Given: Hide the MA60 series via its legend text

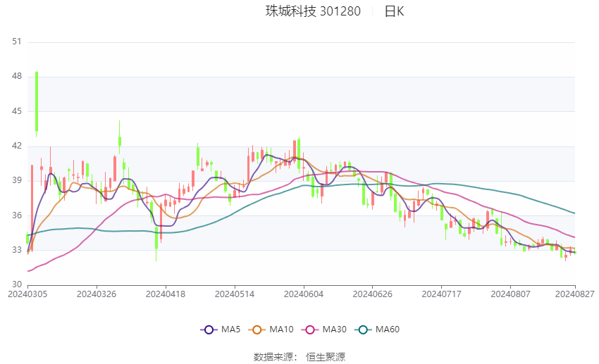Looking at the screenshot, I should [x=388, y=330].
